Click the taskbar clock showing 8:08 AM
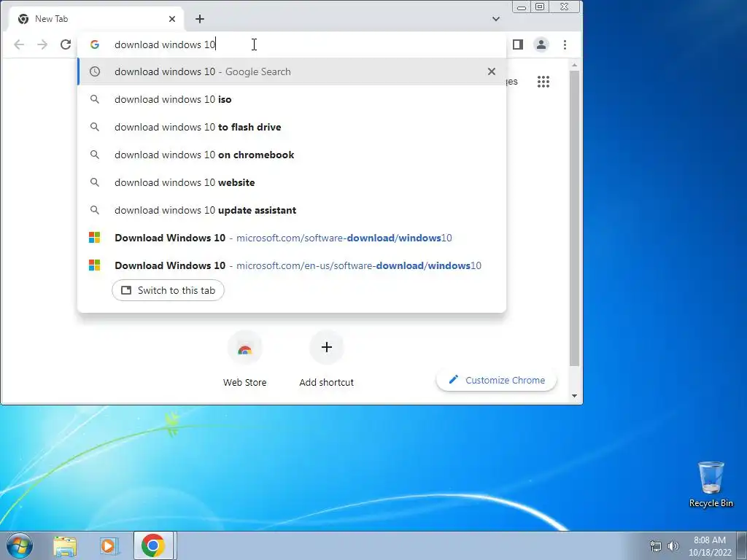This screenshot has width=747, height=560. 709,546
